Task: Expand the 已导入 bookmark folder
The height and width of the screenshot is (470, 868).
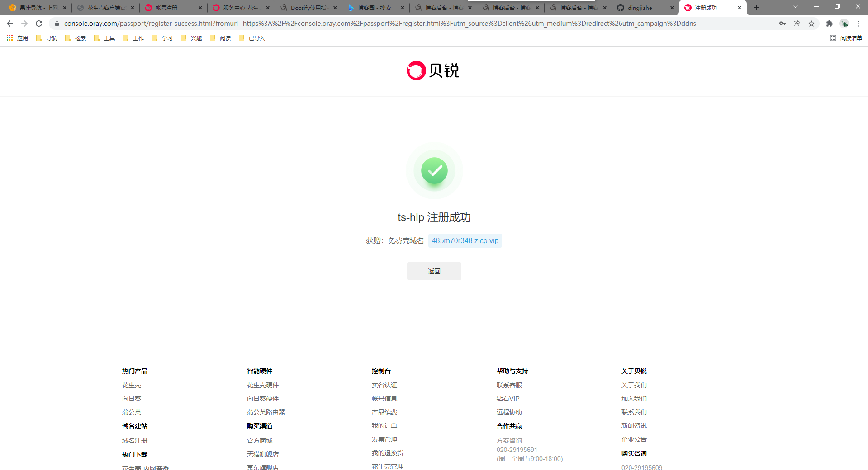Action: (x=252, y=38)
